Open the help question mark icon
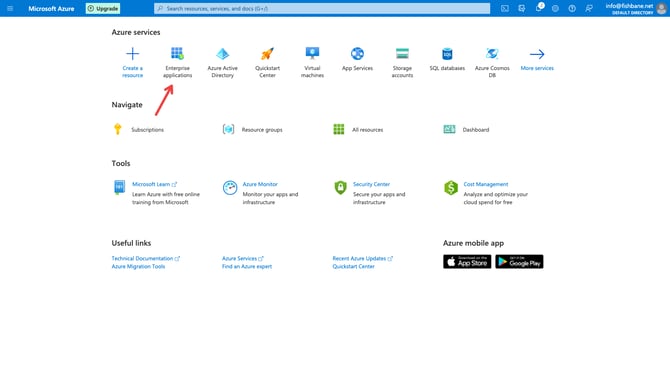This screenshot has width=670, height=371. [572, 9]
